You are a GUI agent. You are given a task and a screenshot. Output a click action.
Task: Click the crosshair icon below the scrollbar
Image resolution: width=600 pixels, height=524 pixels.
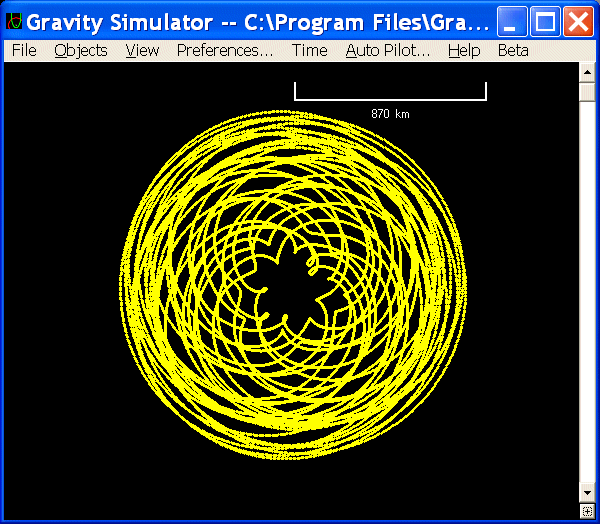587,511
